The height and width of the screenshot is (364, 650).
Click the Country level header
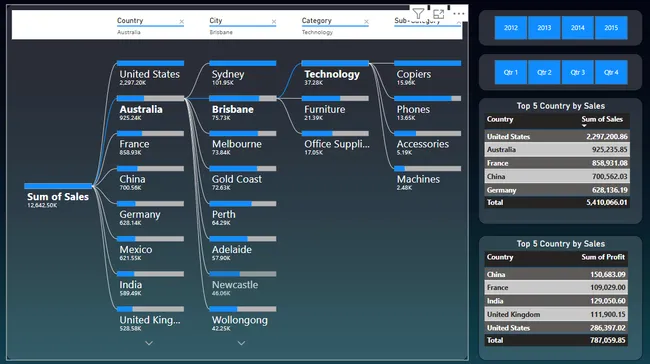coord(130,20)
